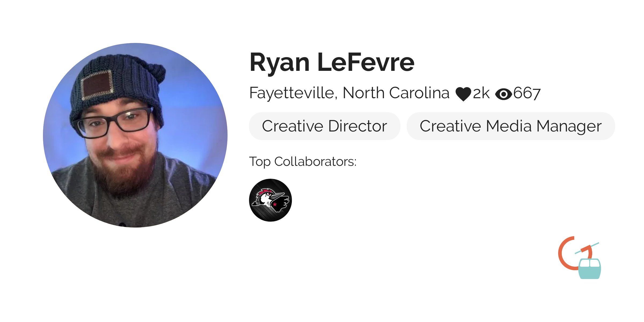The image size is (644, 322).
Task: Select the Creative Director tag
Action: 324,126
